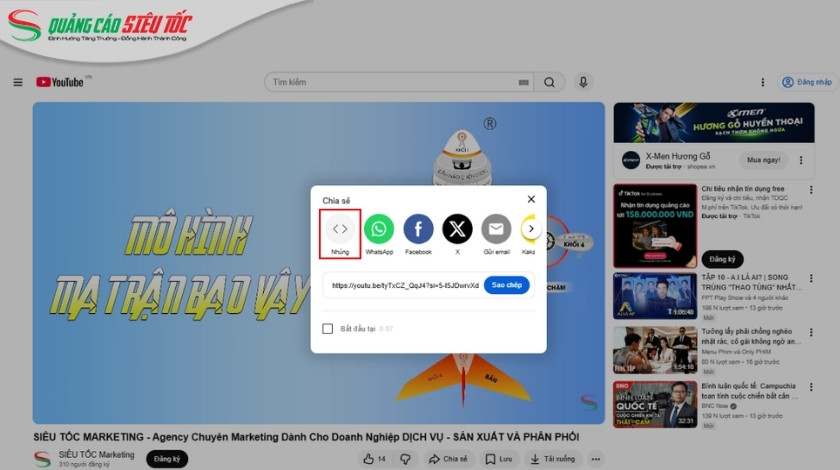Image resolution: width=840 pixels, height=470 pixels.
Task: Click the Đăng nhập sign-in button
Action: point(807,82)
